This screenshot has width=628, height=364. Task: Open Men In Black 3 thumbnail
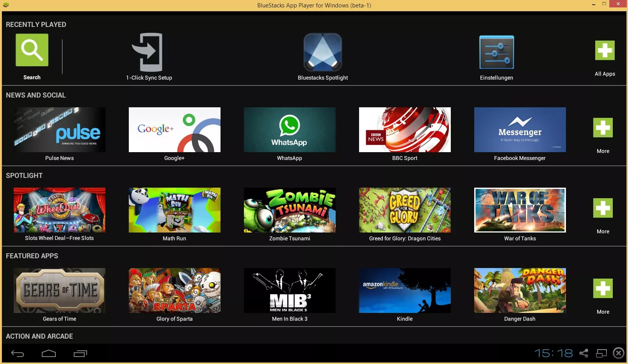point(290,290)
